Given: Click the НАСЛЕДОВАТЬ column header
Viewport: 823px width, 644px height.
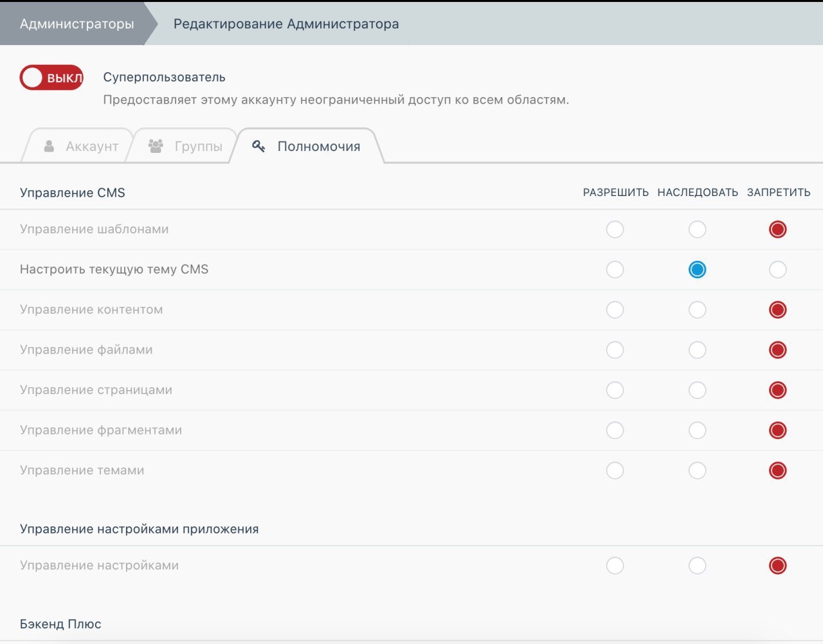Looking at the screenshot, I should 698,193.
